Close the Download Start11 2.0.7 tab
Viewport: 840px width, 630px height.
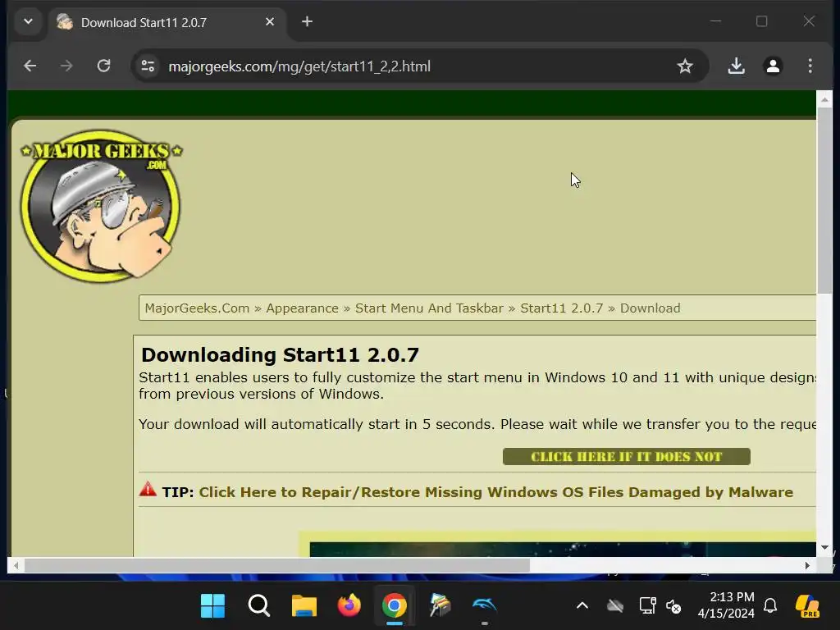270,22
